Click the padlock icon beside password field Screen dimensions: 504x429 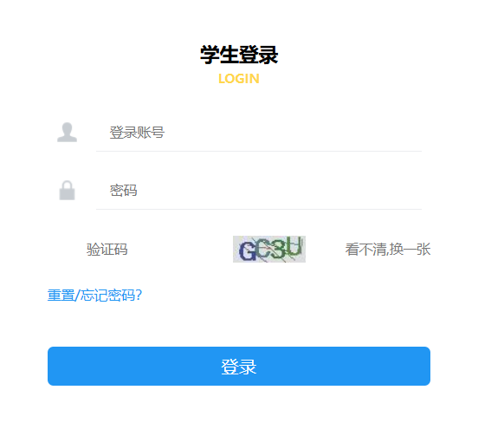pyautogui.click(x=67, y=191)
